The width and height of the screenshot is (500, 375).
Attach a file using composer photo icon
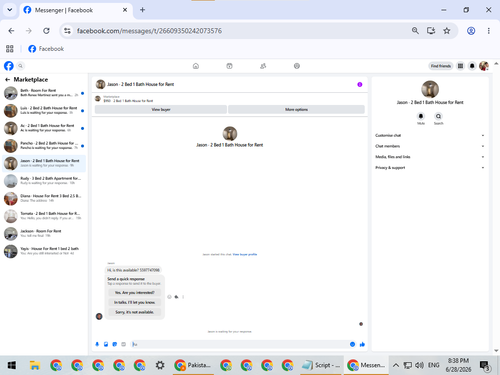pos(106,344)
